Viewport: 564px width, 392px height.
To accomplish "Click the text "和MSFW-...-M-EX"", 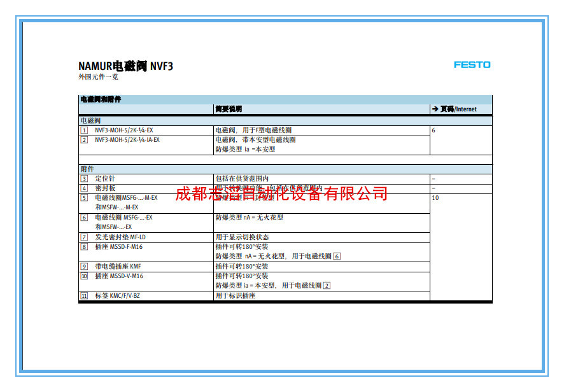I will click(x=117, y=207).
